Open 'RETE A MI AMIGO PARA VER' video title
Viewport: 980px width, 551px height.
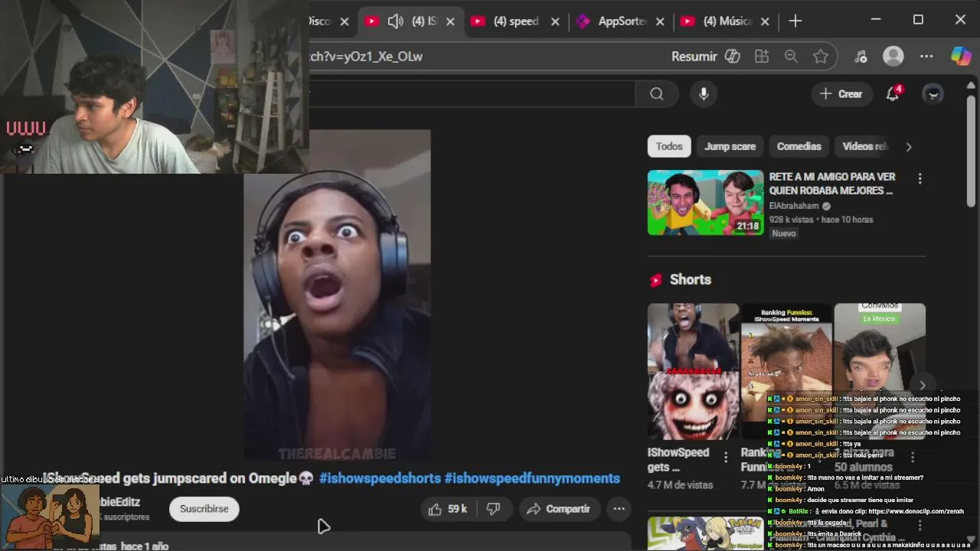832,184
